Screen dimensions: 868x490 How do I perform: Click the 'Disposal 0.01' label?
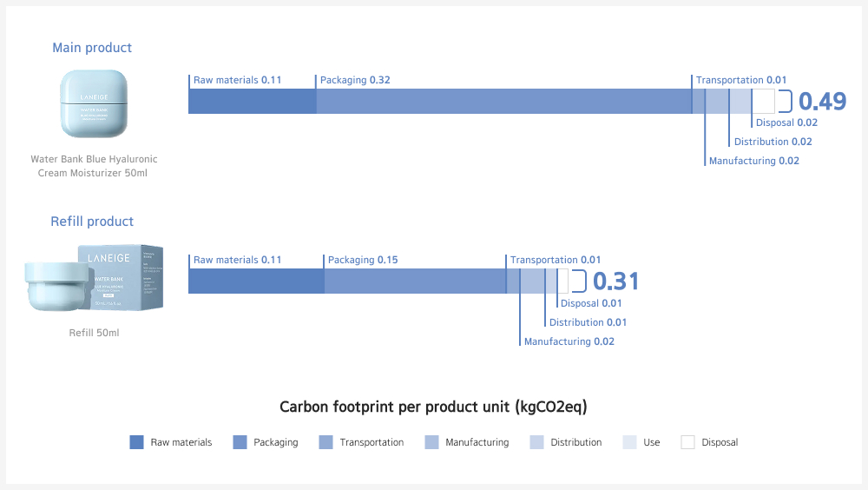point(590,303)
